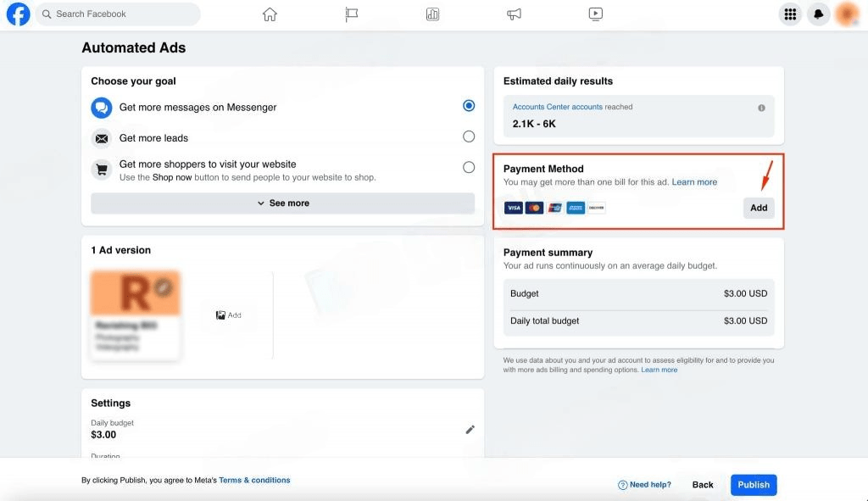Click the Mastercard icon
The height and width of the screenshot is (501, 868).
pos(534,208)
